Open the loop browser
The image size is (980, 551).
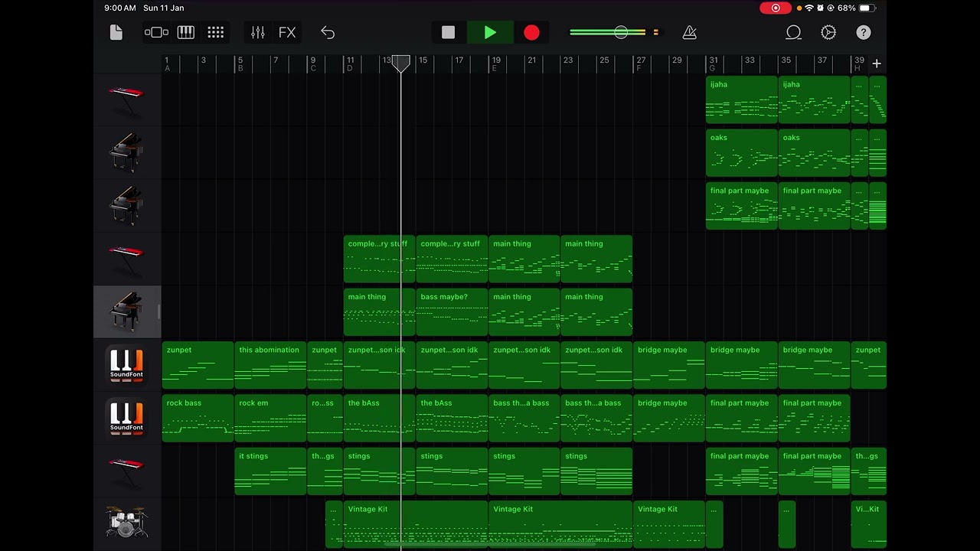click(x=793, y=32)
